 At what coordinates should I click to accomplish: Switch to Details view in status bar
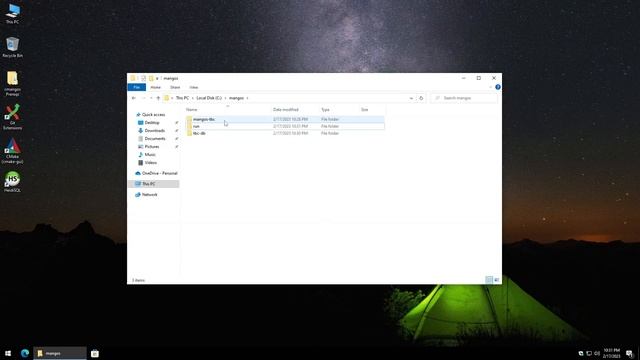pyautogui.click(x=489, y=280)
